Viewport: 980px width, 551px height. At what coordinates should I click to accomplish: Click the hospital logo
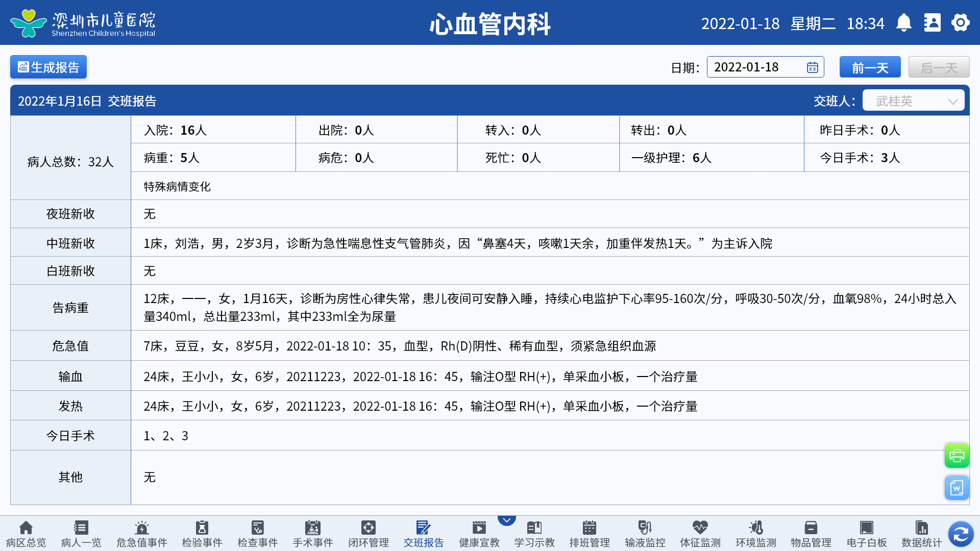tap(30, 23)
